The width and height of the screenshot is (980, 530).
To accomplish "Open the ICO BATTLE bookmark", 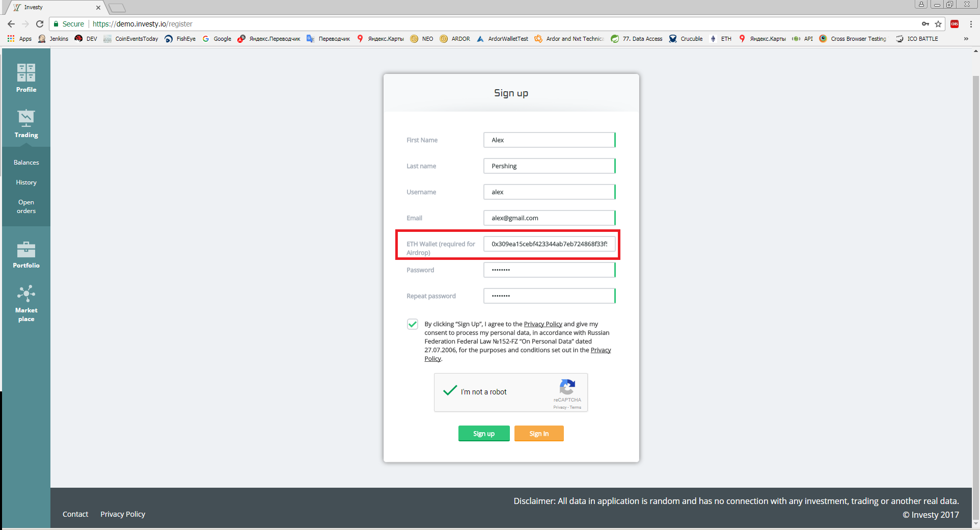I will point(917,39).
